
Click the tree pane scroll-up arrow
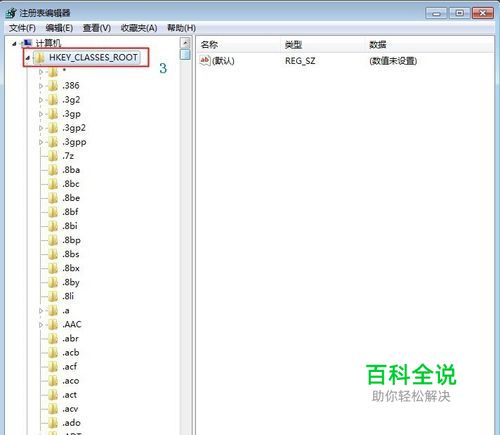(185, 42)
